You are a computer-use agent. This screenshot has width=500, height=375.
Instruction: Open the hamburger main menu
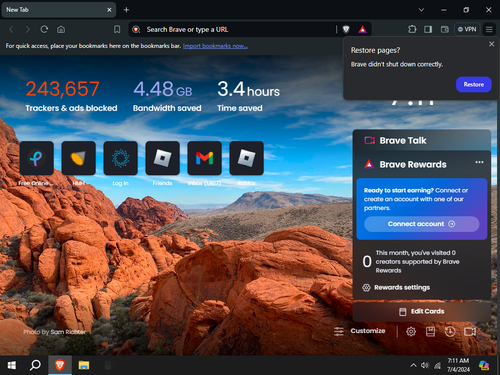click(x=489, y=29)
